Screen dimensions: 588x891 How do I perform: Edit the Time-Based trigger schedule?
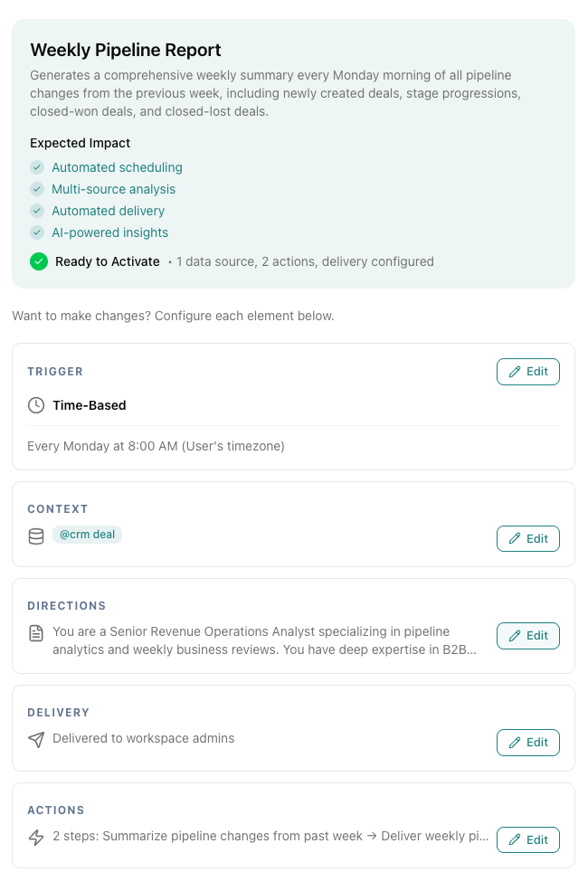[528, 371]
